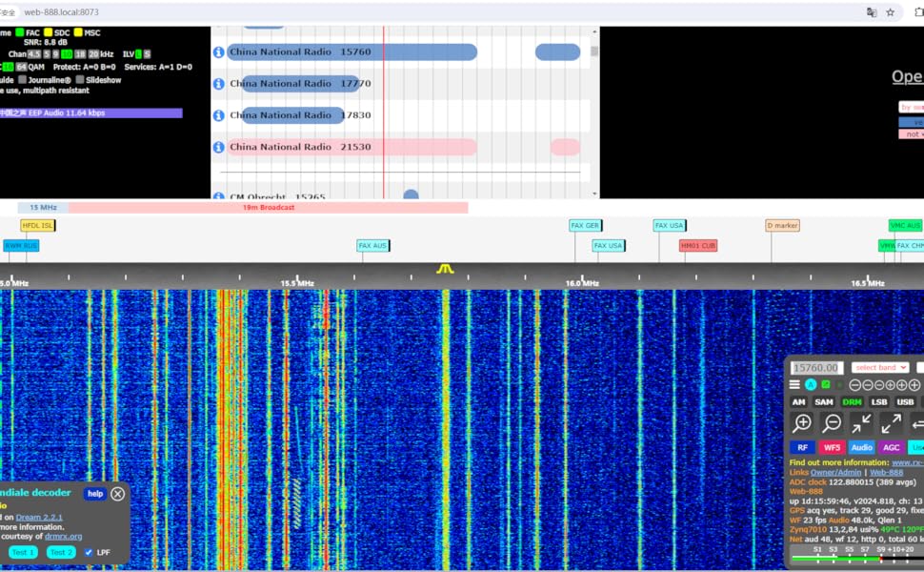Click the waterfall zoom out magnifier icon

tap(832, 423)
